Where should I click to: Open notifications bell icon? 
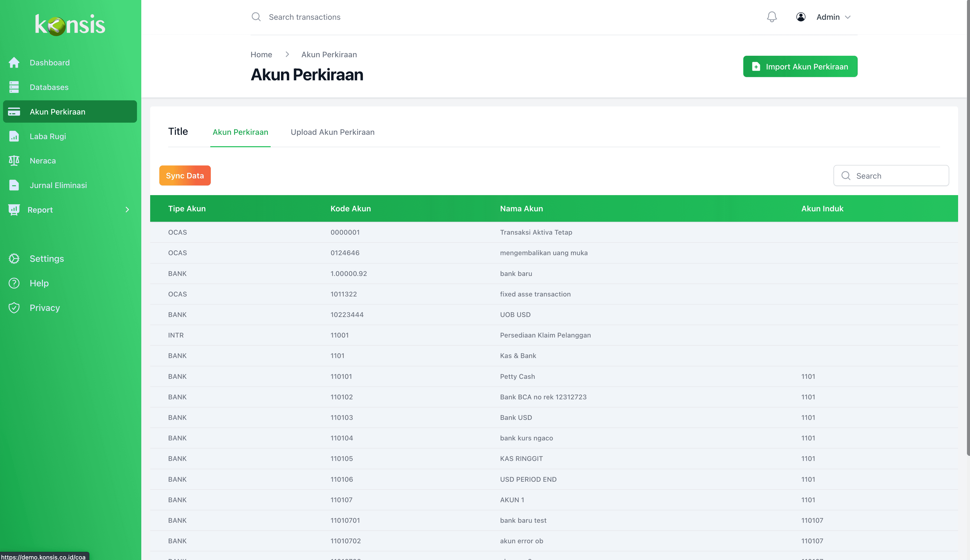click(x=771, y=17)
